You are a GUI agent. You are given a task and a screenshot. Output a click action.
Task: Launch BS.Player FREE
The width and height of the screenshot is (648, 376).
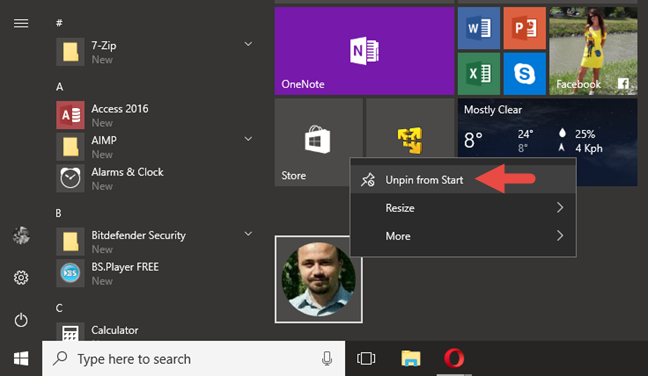[x=156, y=274]
